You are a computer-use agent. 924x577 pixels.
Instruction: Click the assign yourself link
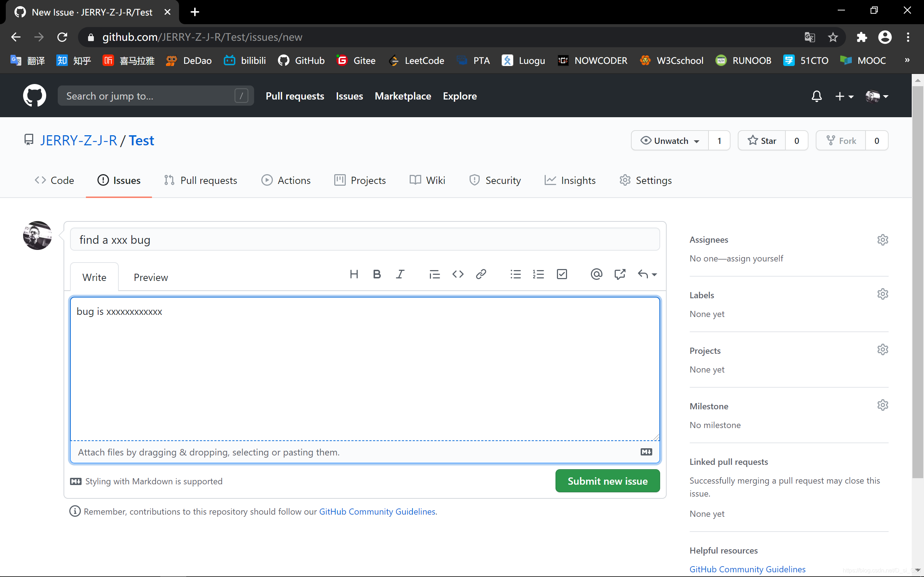pos(754,258)
